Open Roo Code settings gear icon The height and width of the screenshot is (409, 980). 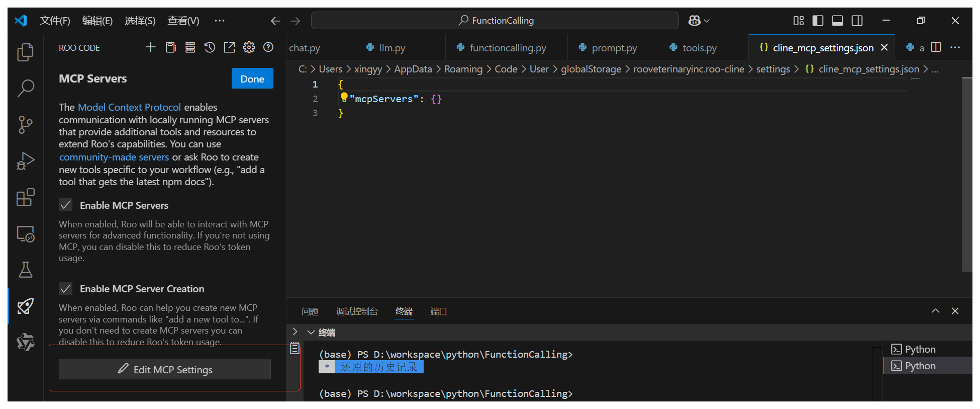click(249, 47)
